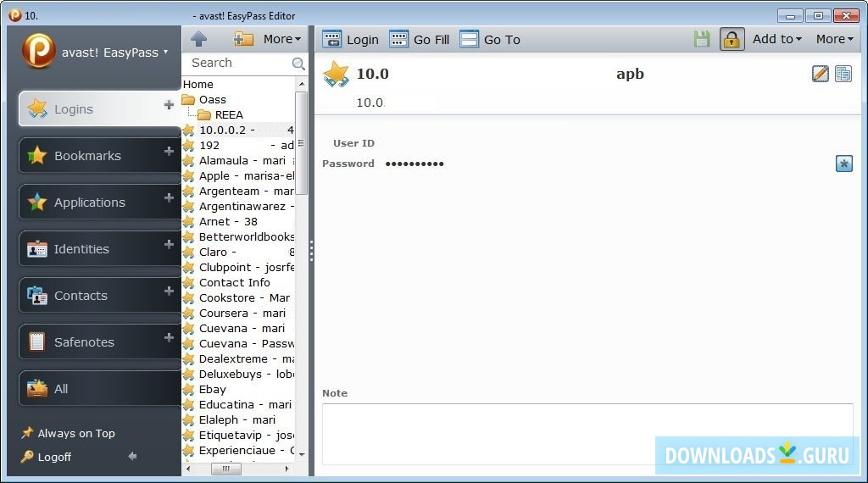
Task: Open the right toolbar More dropdown
Action: point(835,39)
